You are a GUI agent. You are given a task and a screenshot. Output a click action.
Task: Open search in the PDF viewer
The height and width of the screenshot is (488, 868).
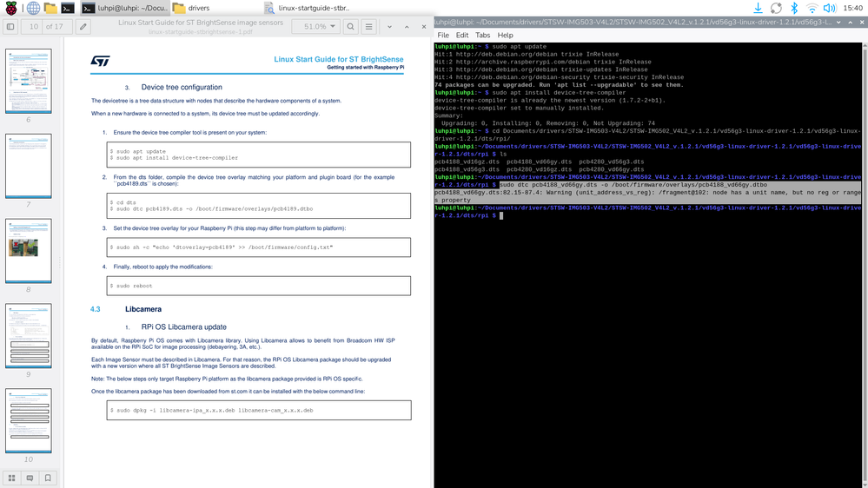[350, 27]
